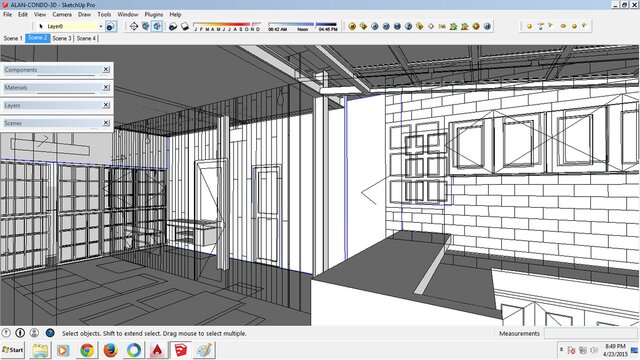Click the Measurements input box
The width and height of the screenshot is (640, 360).
(x=591, y=333)
